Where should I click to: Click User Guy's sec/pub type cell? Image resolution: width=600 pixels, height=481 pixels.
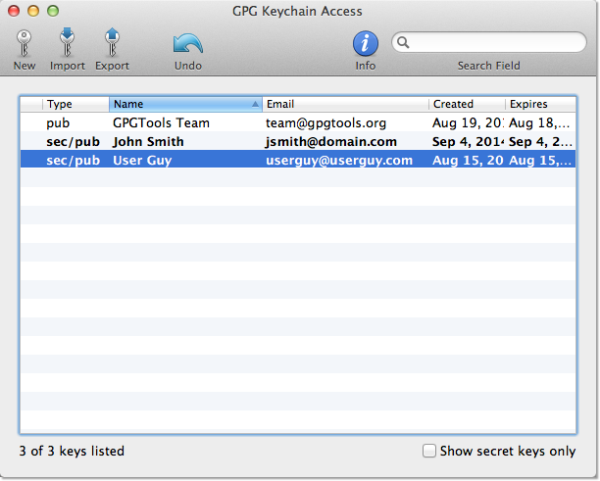click(x=73, y=160)
